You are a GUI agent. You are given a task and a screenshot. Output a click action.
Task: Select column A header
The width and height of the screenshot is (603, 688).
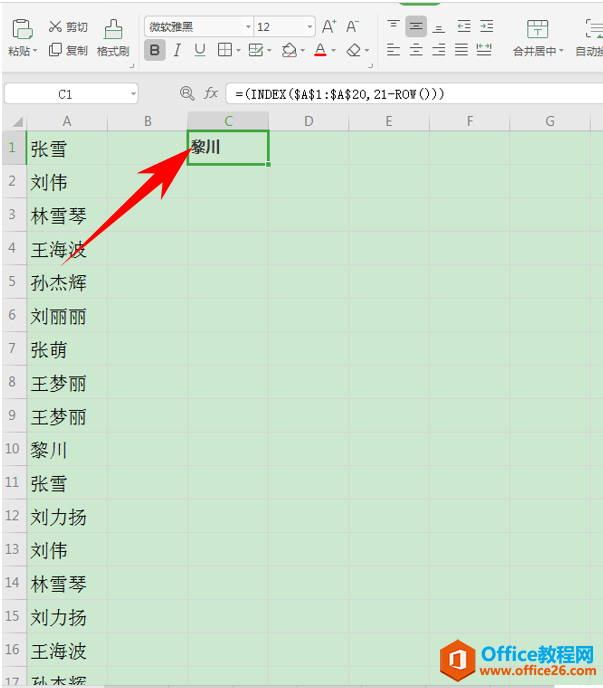(67, 121)
